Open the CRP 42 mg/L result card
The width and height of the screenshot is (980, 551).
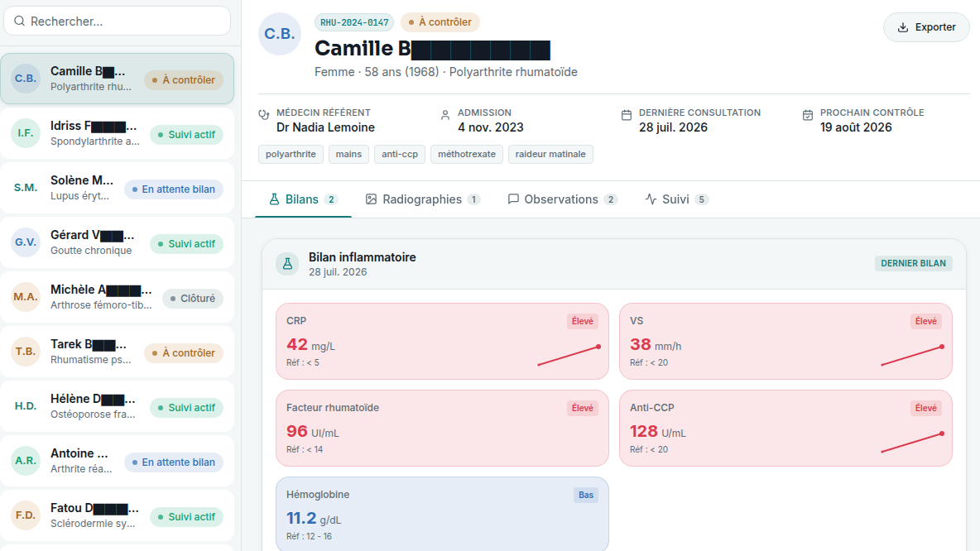click(442, 341)
